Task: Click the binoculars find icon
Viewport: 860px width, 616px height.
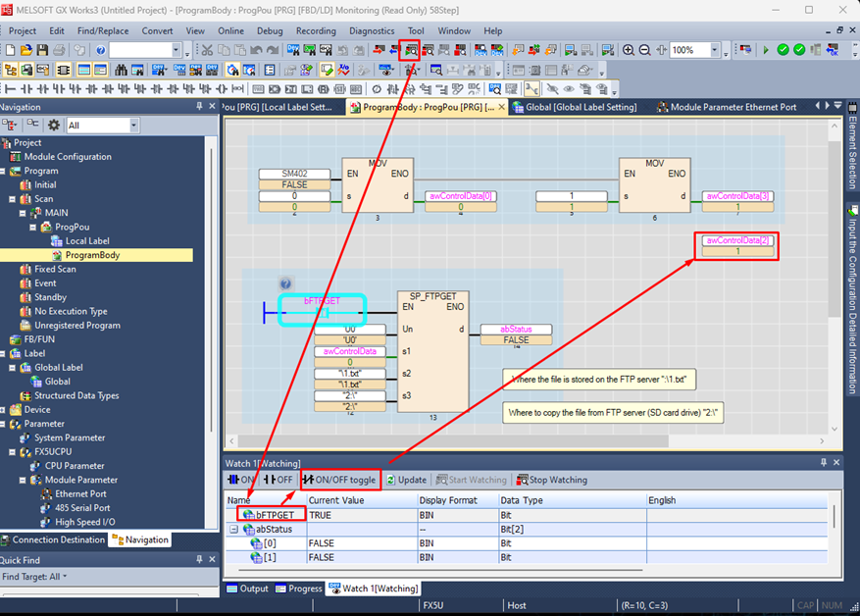Action: (x=122, y=71)
